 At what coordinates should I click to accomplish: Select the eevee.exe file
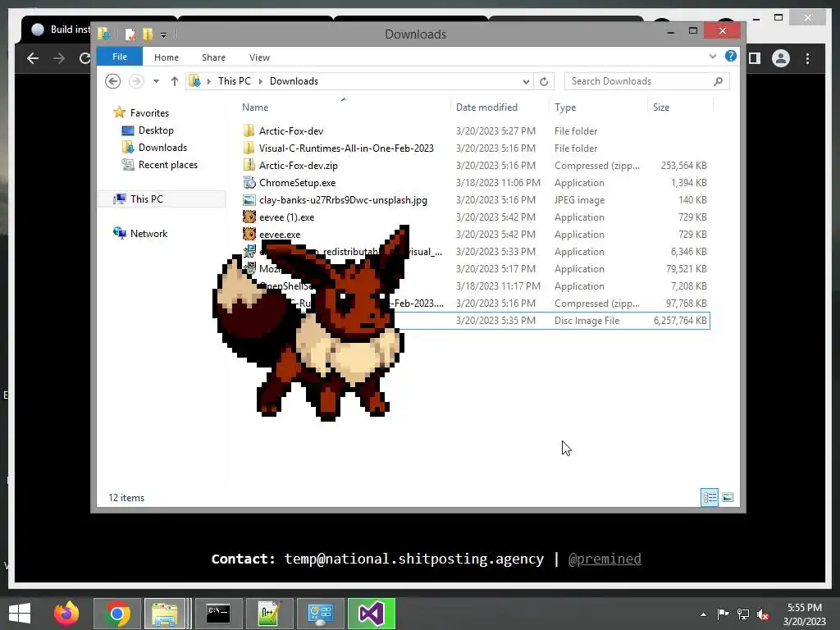tap(280, 235)
